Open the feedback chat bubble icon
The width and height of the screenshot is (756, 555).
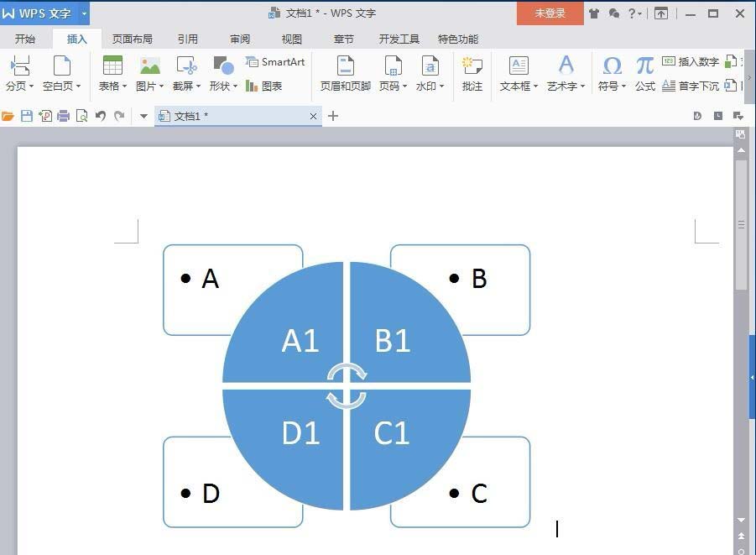(613, 13)
